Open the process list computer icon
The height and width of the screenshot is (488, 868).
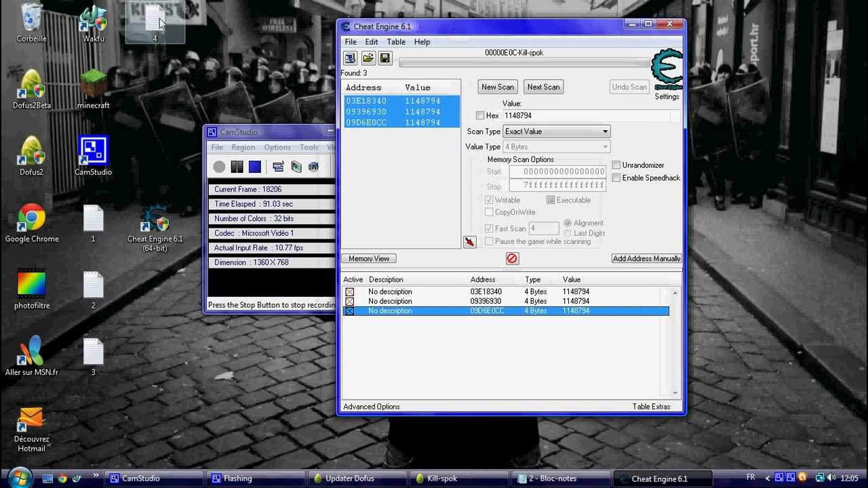(x=350, y=58)
